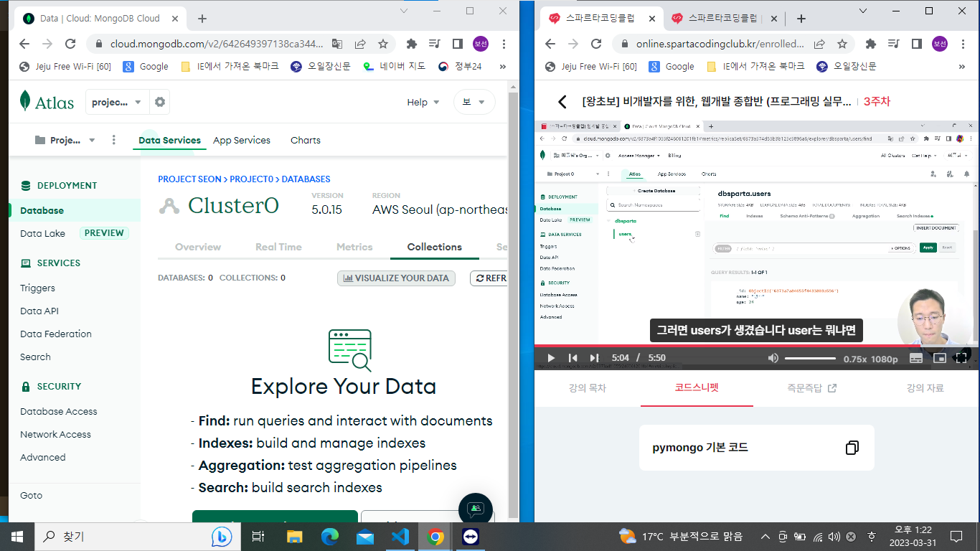Open Windows Start menu

17,536
